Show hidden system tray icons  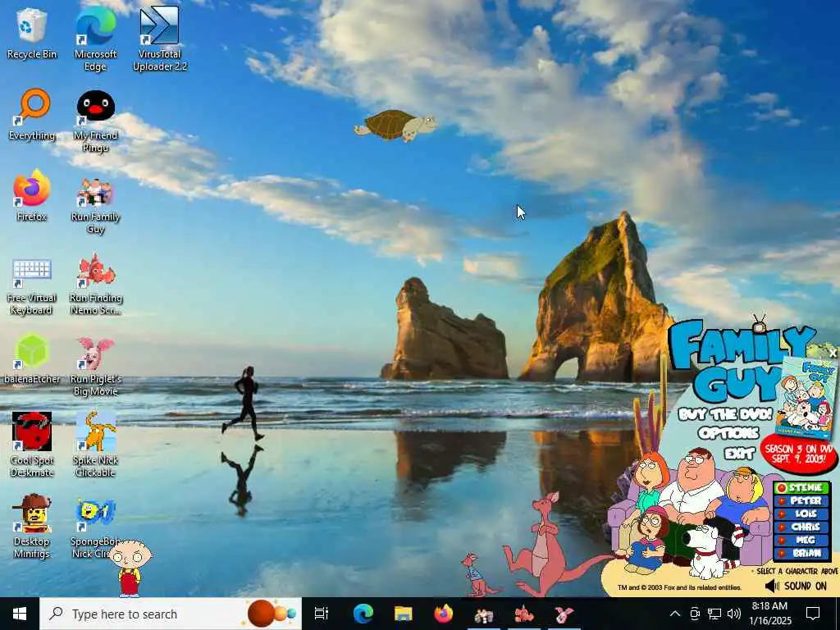tap(675, 614)
